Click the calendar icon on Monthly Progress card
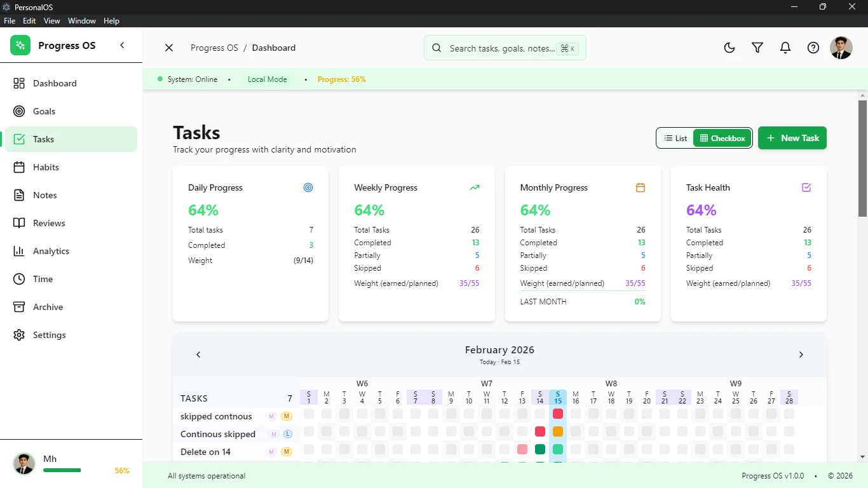The height and width of the screenshot is (488, 868). (x=641, y=187)
